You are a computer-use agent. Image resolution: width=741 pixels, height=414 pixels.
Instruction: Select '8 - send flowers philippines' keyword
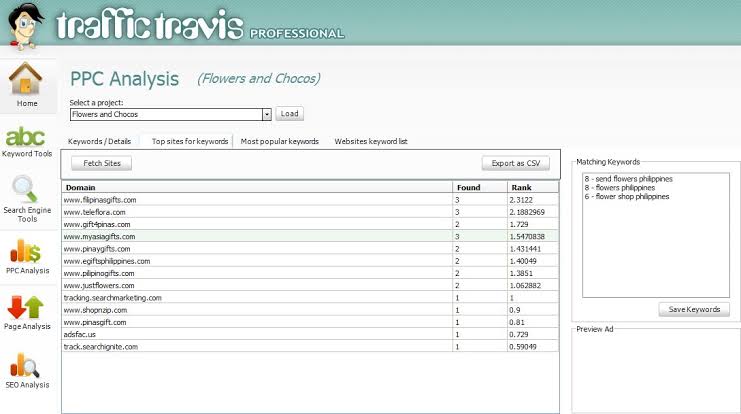coord(628,179)
